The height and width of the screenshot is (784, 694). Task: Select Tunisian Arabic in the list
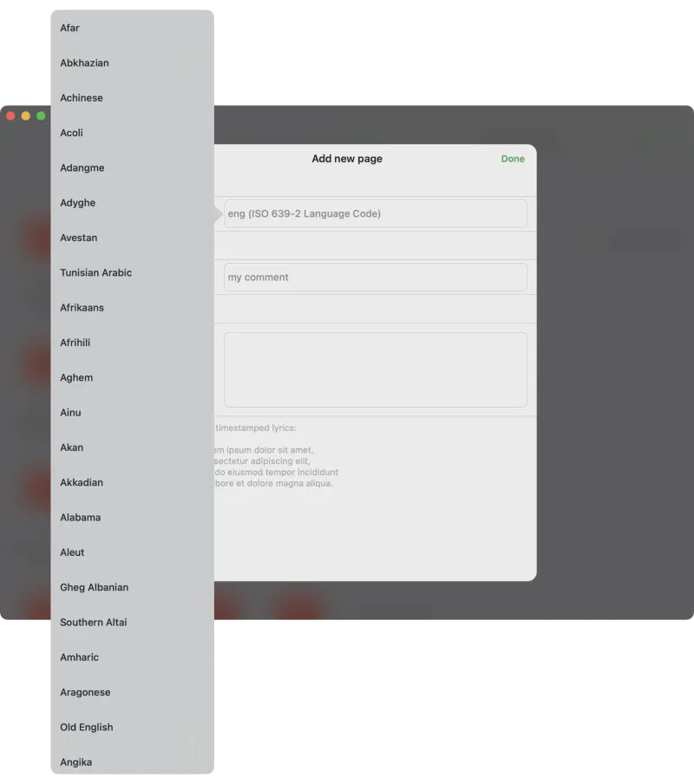(x=96, y=273)
